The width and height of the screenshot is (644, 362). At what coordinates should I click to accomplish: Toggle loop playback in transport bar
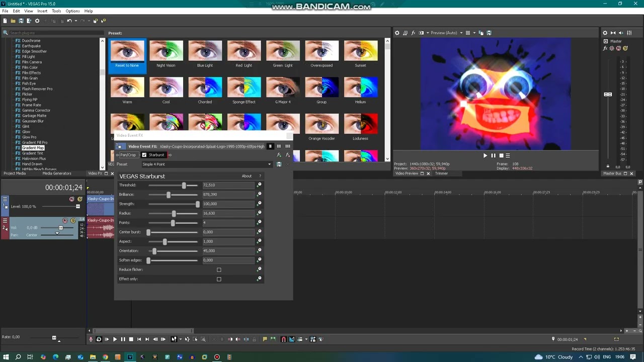point(99,339)
